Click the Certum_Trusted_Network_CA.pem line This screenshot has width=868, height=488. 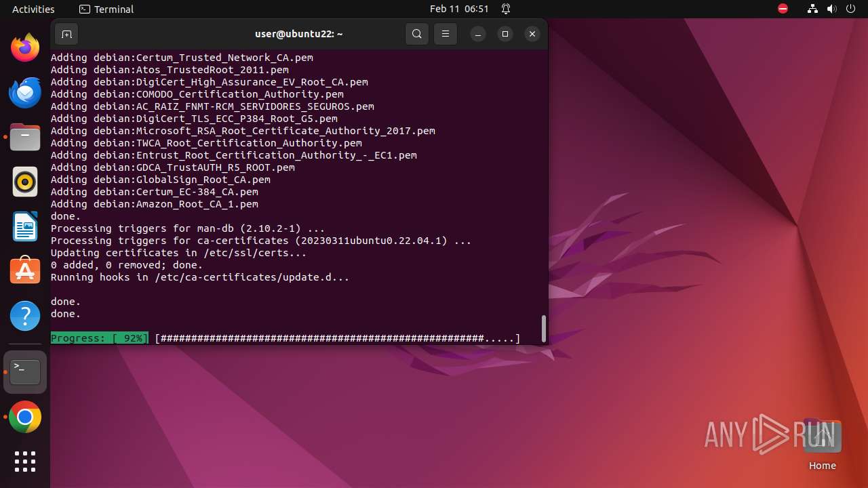point(182,58)
